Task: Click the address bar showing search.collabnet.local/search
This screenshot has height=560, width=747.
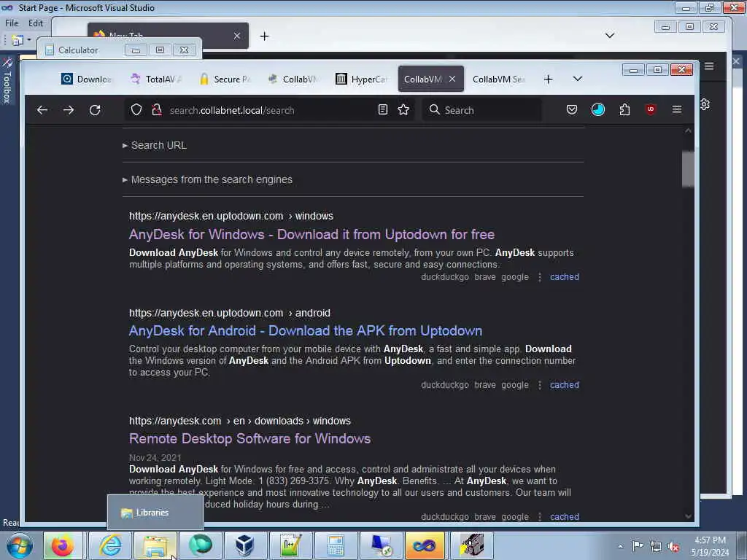Action: click(x=271, y=110)
